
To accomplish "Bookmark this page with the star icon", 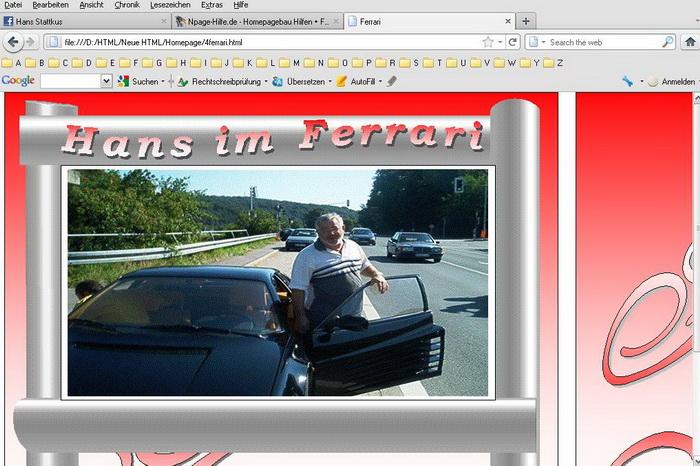I will 488,42.
